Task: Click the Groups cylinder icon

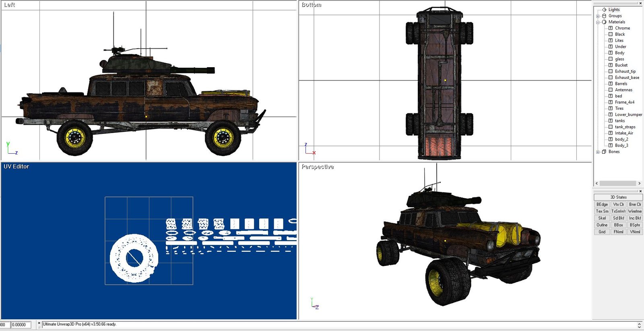Action: tap(604, 16)
